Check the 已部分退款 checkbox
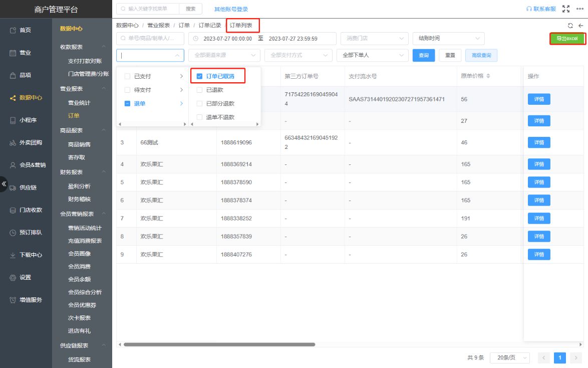This screenshot has width=588, height=368. click(199, 103)
